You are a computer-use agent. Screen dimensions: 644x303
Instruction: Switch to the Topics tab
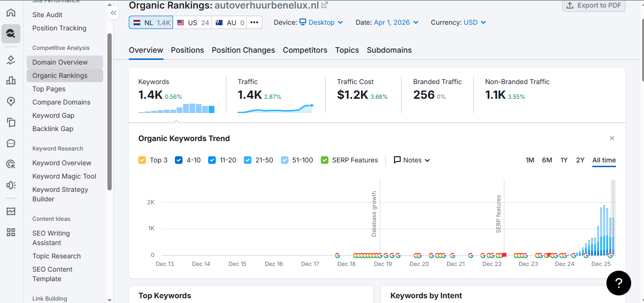tap(347, 50)
